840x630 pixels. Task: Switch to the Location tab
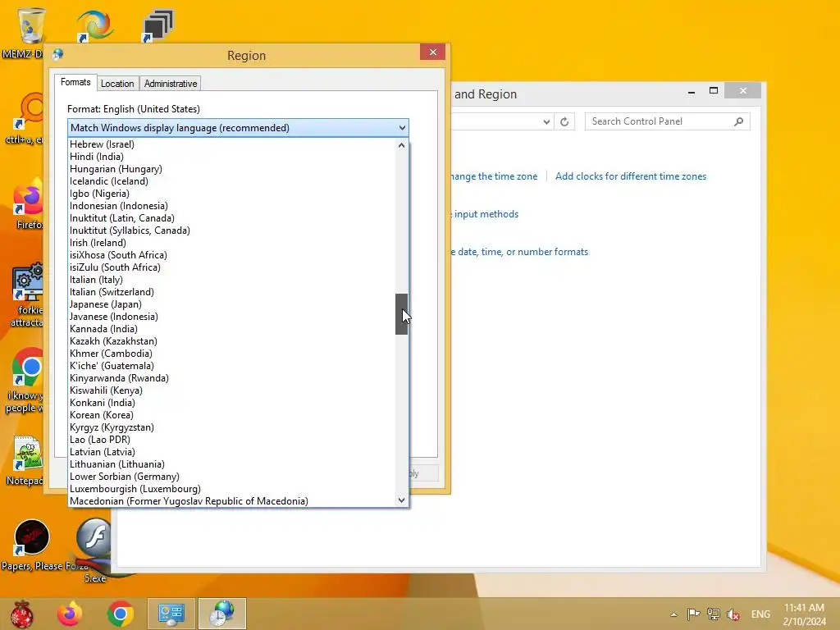(x=117, y=84)
